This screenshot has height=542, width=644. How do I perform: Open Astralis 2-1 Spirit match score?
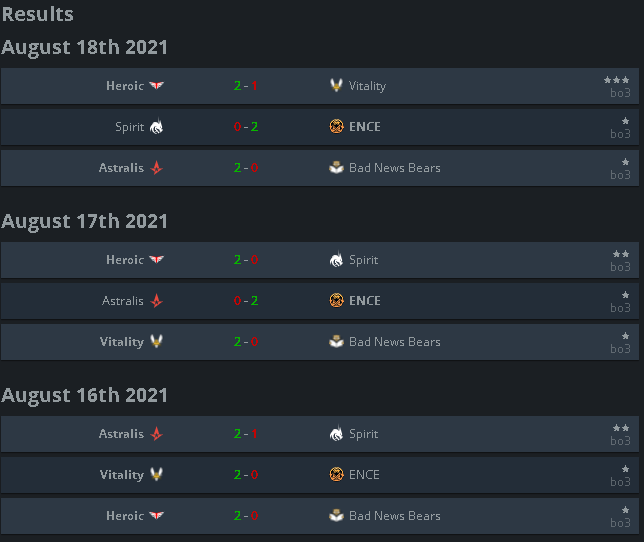point(246,434)
